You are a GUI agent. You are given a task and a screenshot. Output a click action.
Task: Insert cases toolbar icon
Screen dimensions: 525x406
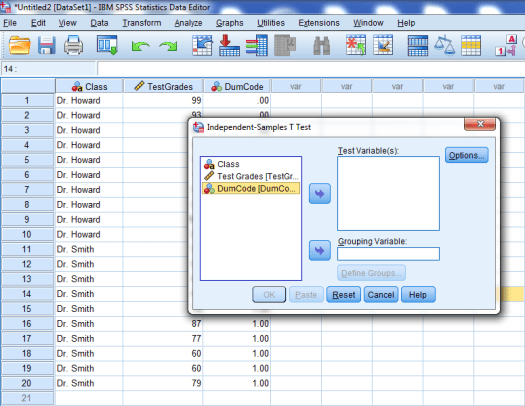(x=356, y=45)
